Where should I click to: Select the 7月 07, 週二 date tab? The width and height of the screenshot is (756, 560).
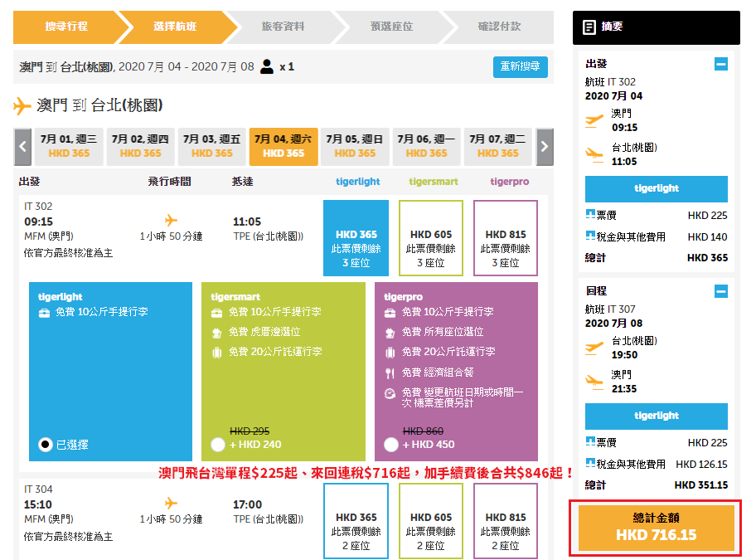[x=498, y=147]
